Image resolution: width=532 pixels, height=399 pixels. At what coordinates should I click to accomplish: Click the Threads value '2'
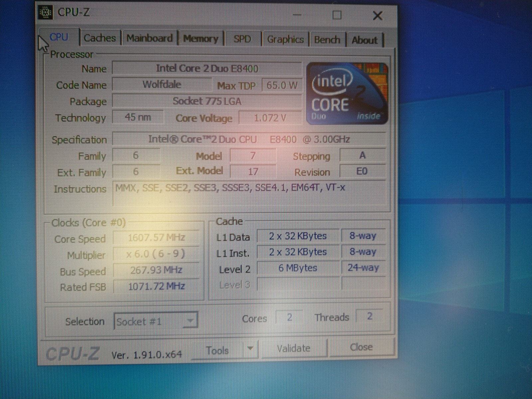369,316
